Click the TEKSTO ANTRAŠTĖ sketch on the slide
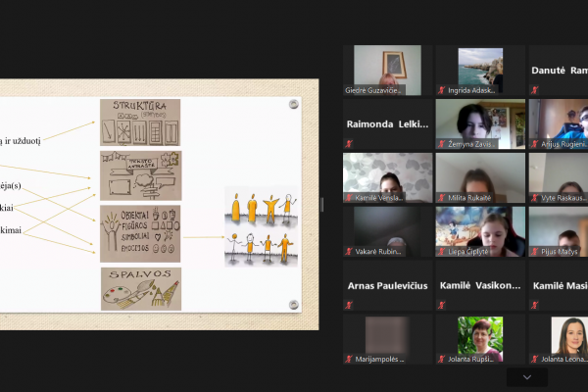This screenshot has width=588, height=392. click(140, 175)
